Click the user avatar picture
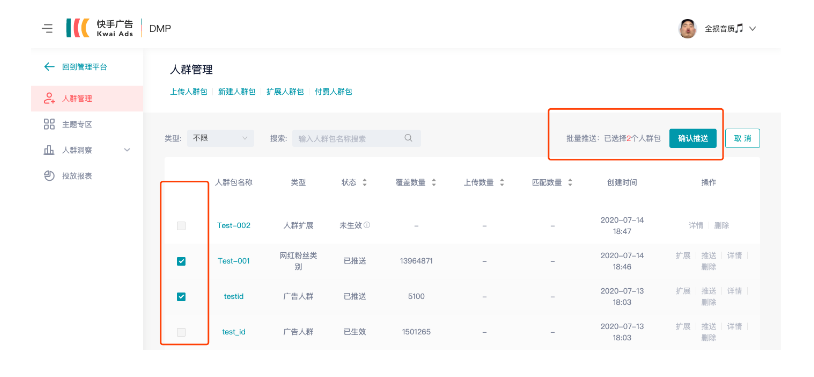This screenshot has height=377, width=814. 687,29
